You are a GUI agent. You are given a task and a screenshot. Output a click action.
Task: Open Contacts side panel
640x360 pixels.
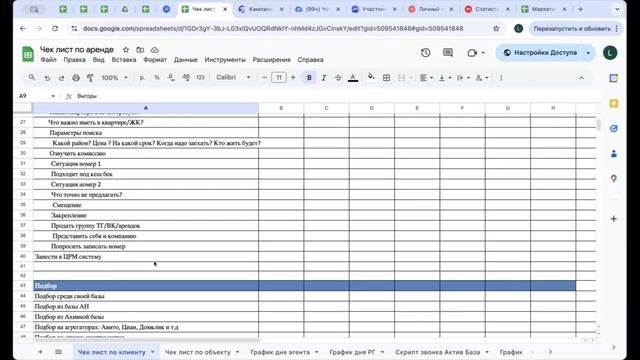pyautogui.click(x=613, y=154)
